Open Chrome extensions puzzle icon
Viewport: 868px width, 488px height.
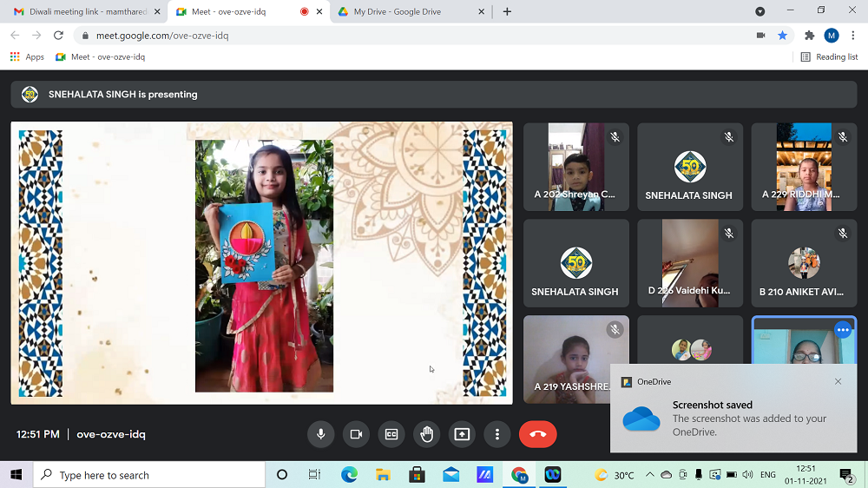(810, 36)
